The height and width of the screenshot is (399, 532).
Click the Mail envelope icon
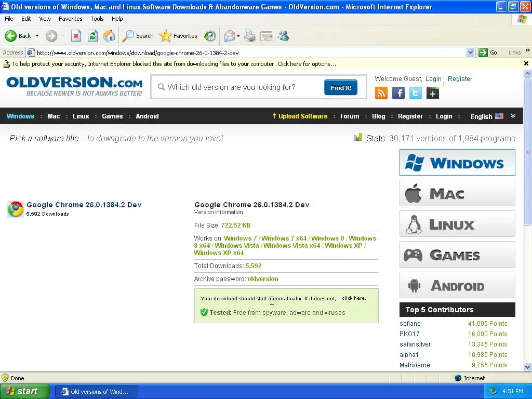coord(230,36)
